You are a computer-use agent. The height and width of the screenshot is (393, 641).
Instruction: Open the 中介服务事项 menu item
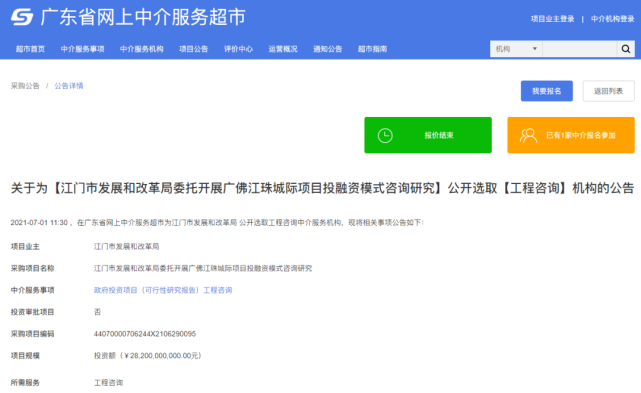pos(83,49)
